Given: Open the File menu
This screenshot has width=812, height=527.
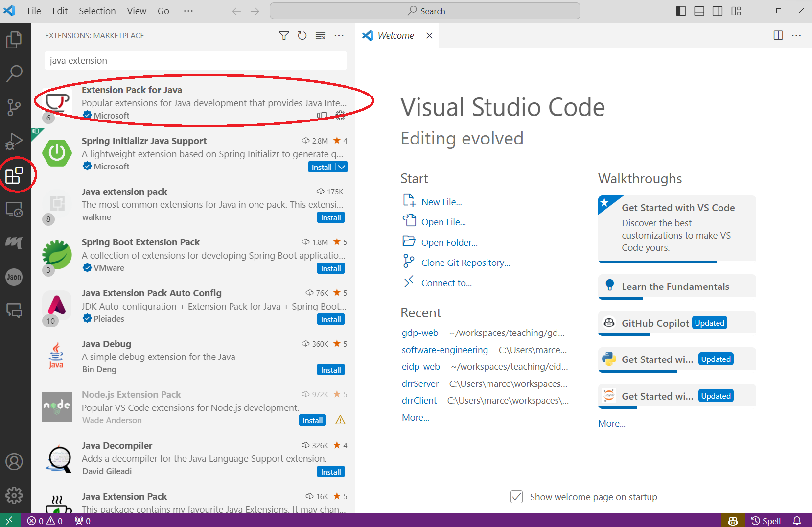Looking at the screenshot, I should [x=34, y=11].
